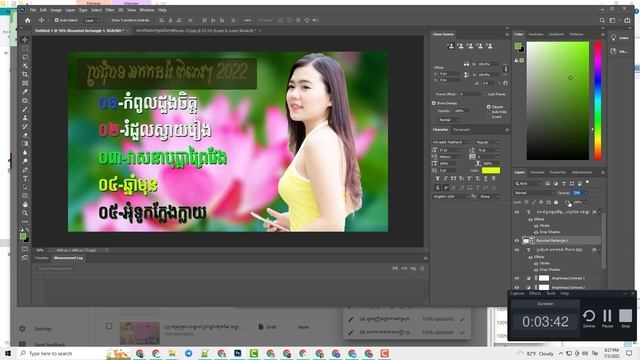Open the anti-aliasing Sharp dropdown
640x360 pixels.
click(x=489, y=196)
